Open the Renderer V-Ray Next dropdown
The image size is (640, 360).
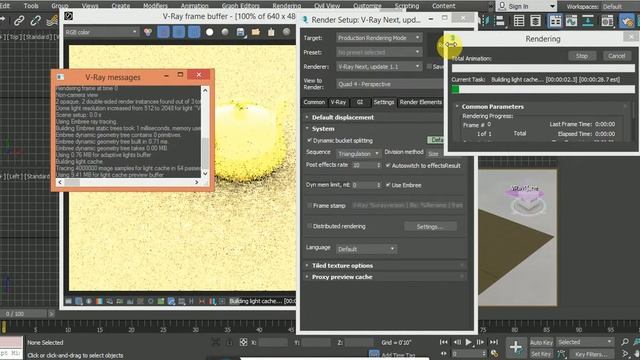[379, 67]
